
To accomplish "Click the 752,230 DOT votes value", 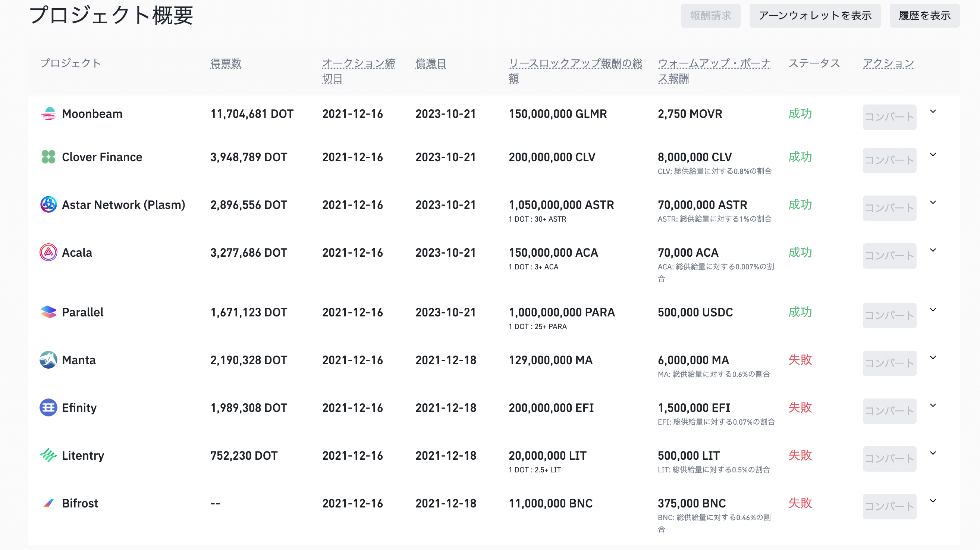I will (244, 455).
